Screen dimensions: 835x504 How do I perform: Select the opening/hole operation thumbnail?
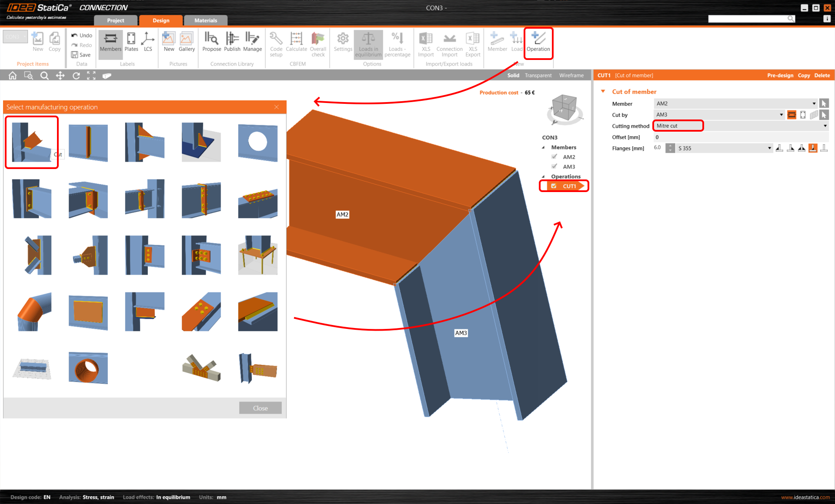point(257,142)
